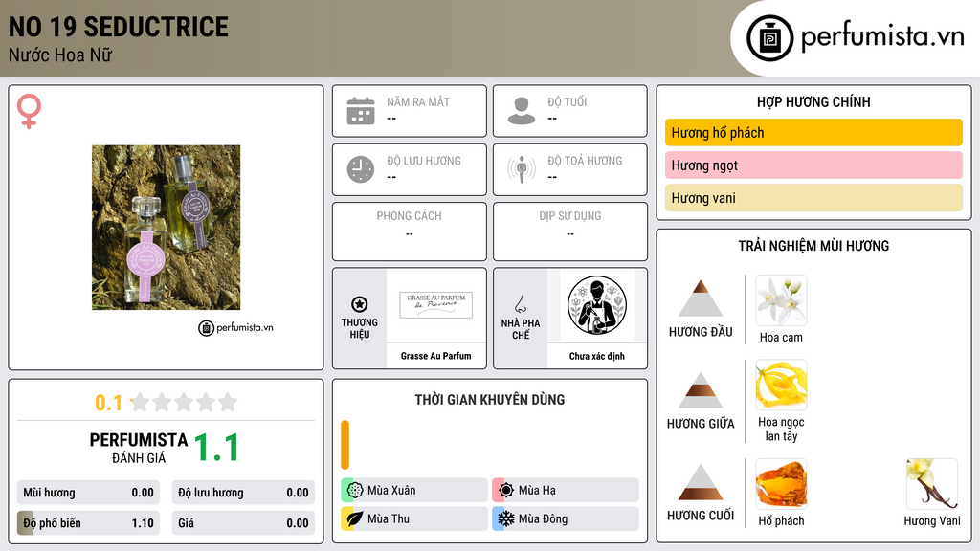Click the perfume bottles product photo

pos(166,228)
